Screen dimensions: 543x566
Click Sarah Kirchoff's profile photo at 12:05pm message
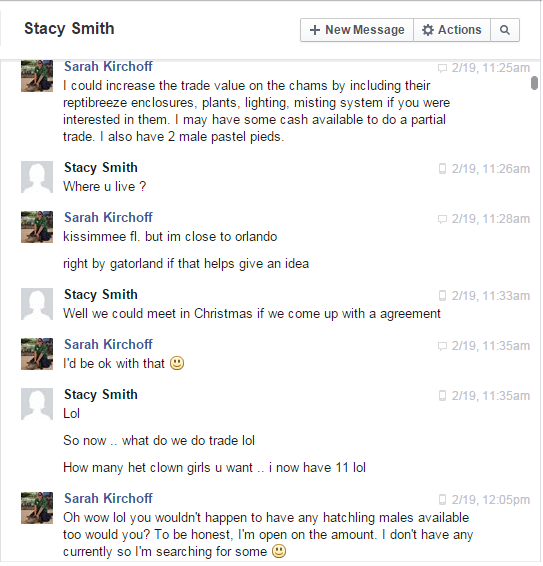[37, 508]
